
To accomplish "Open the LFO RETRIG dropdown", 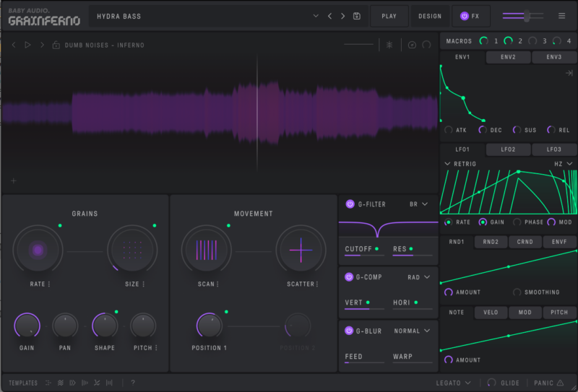I will click(460, 164).
